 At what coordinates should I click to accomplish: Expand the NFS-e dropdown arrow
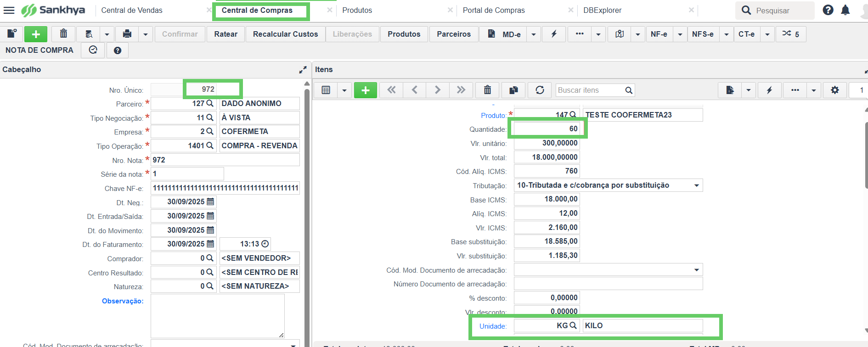727,34
